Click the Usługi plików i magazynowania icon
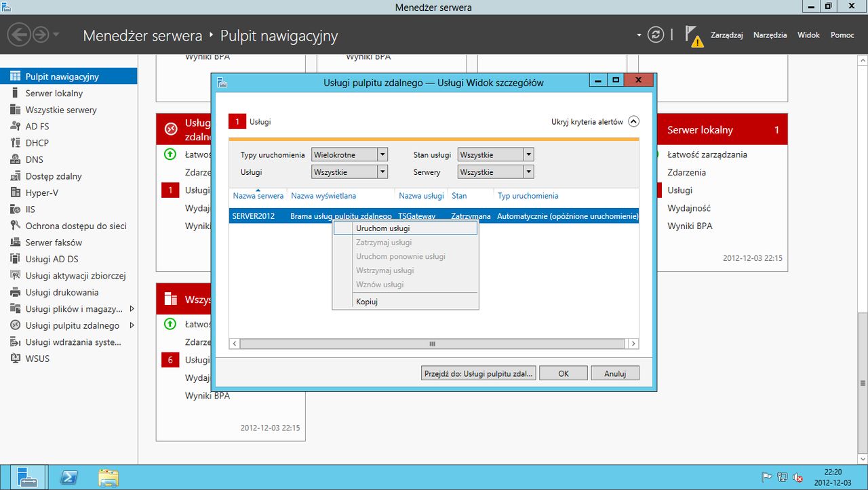868x490 pixels. pyautogui.click(x=15, y=309)
